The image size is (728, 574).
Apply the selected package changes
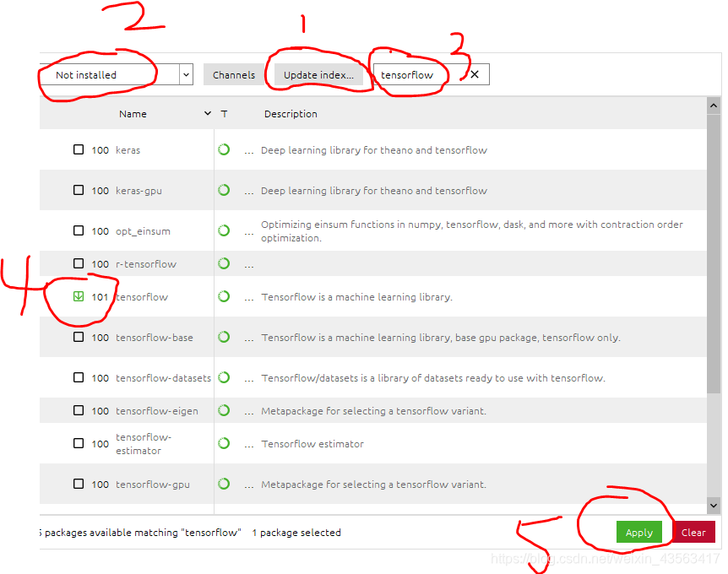pos(638,532)
